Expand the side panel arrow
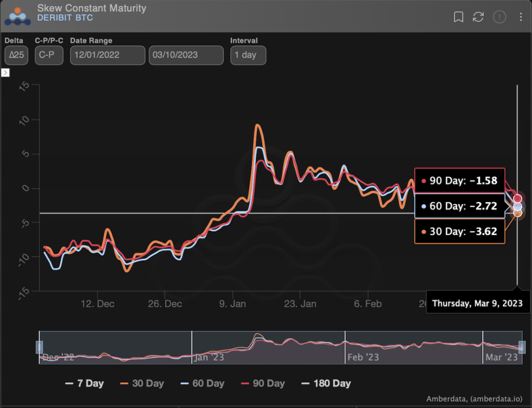 6,73
